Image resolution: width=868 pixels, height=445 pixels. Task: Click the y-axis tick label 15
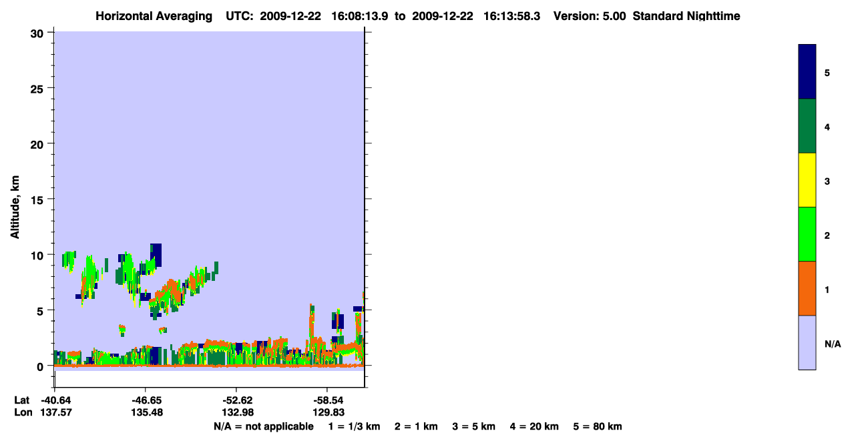39,199
